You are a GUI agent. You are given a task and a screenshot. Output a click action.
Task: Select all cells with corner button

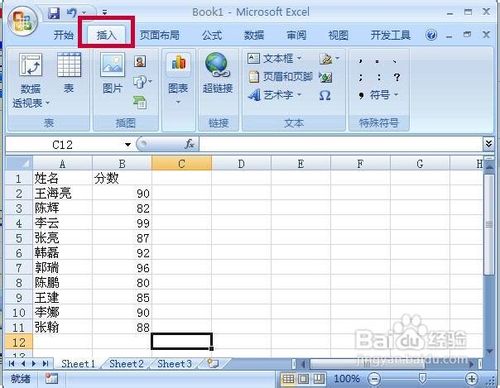tap(19, 164)
